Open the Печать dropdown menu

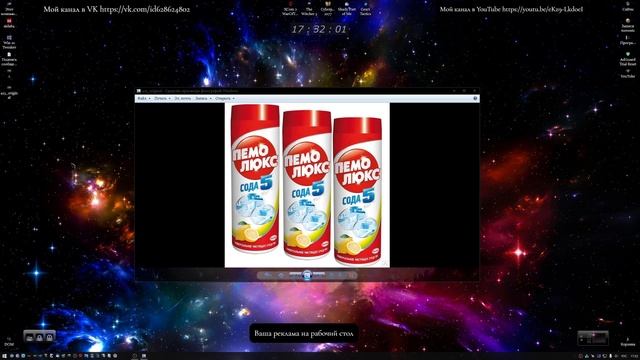pyautogui.click(x=162, y=98)
